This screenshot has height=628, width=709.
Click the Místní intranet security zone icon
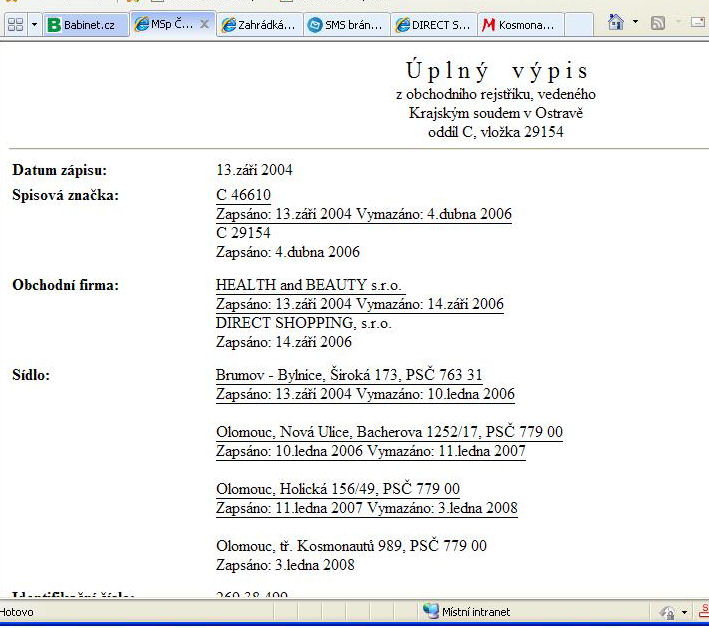[431, 611]
